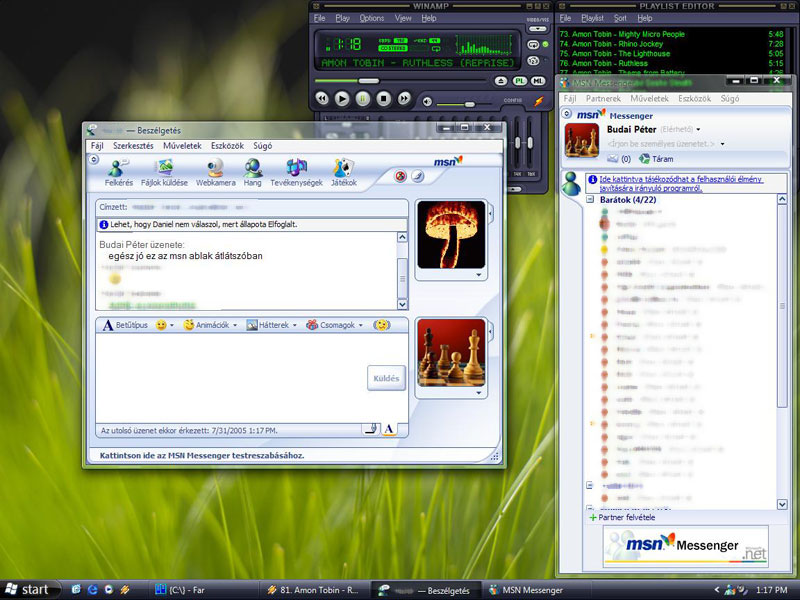
Task: Skip to next track in Winamp
Action: click(404, 98)
